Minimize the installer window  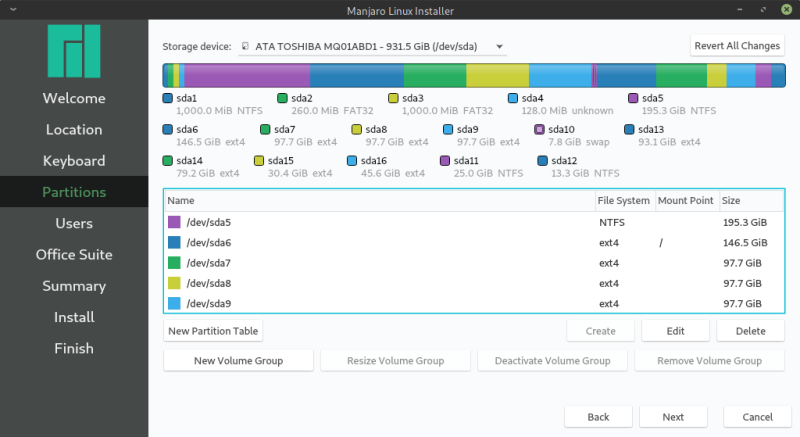(x=740, y=9)
